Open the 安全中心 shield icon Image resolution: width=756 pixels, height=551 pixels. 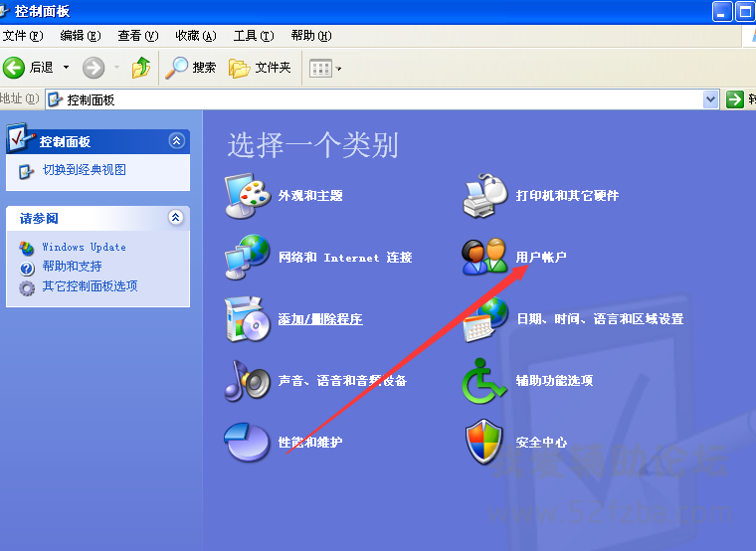484,442
